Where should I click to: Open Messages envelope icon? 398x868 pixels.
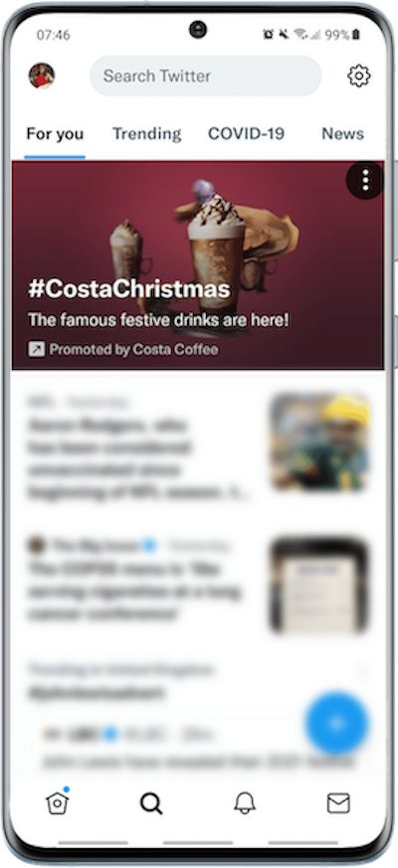click(x=338, y=802)
